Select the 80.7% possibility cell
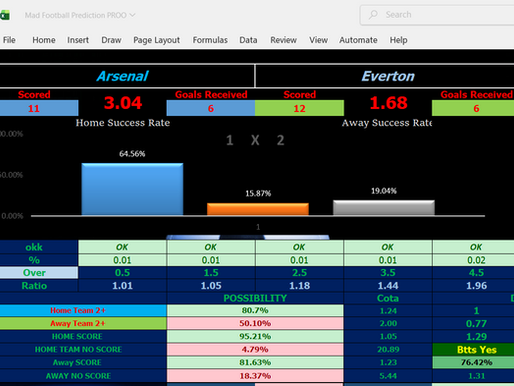The image size is (514, 386). point(255,310)
